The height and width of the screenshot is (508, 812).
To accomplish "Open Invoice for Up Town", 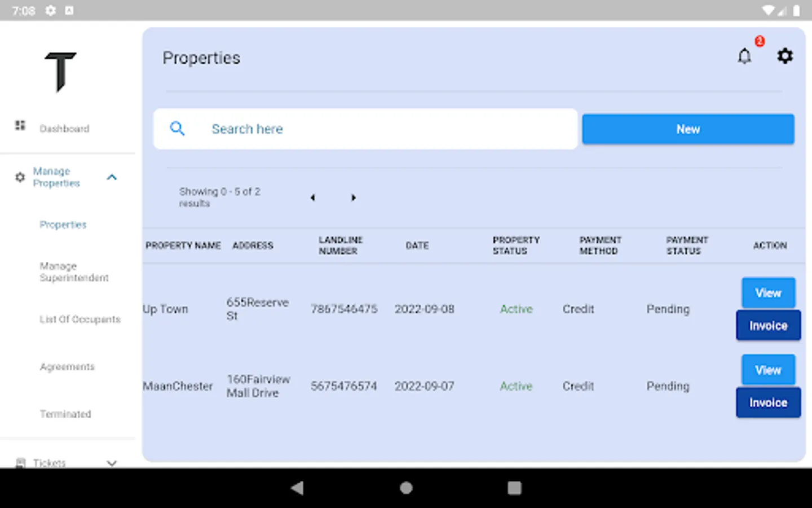I will [x=768, y=326].
